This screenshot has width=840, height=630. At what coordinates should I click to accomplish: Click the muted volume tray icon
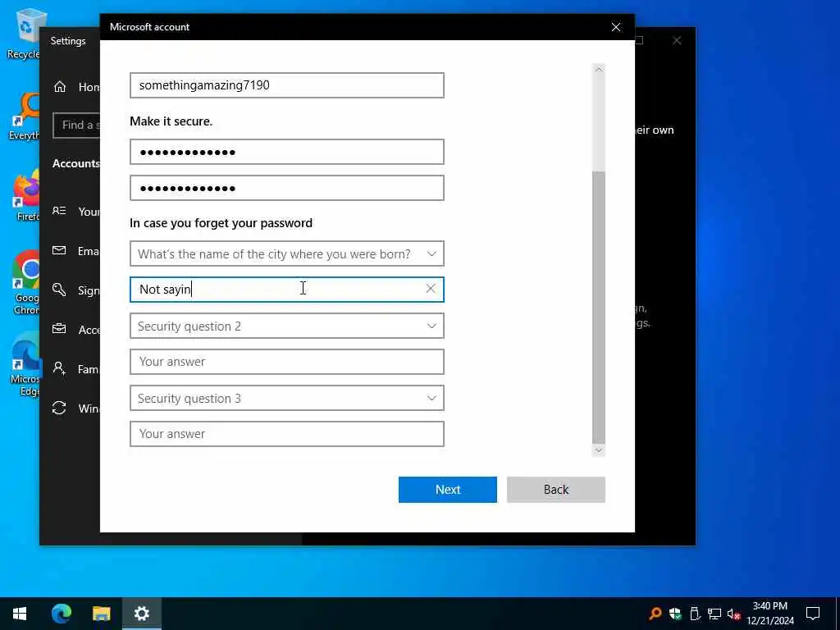click(733, 614)
